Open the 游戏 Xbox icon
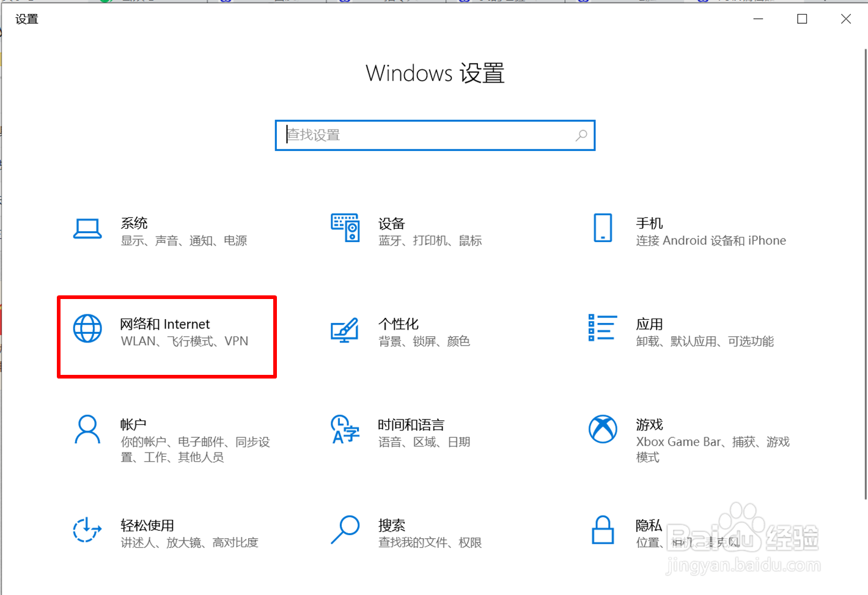The height and width of the screenshot is (595, 868). [603, 429]
